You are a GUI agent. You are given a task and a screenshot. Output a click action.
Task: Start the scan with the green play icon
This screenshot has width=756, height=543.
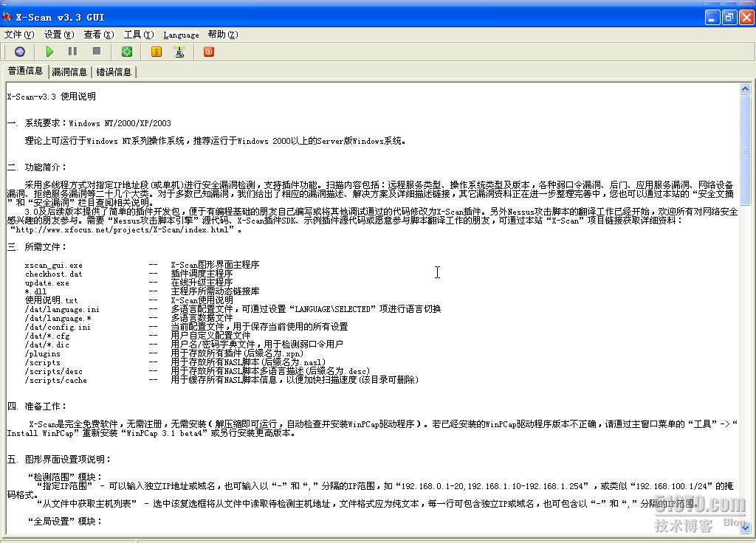click(x=49, y=52)
